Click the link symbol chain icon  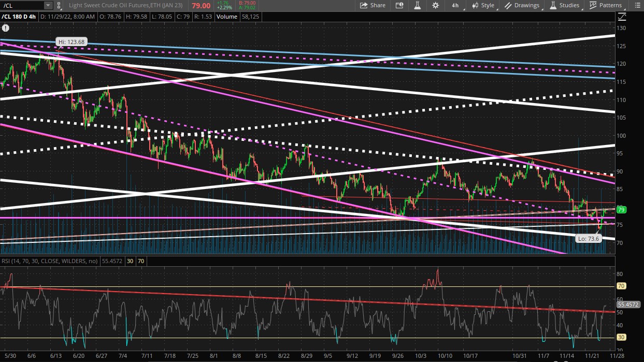(59, 5)
